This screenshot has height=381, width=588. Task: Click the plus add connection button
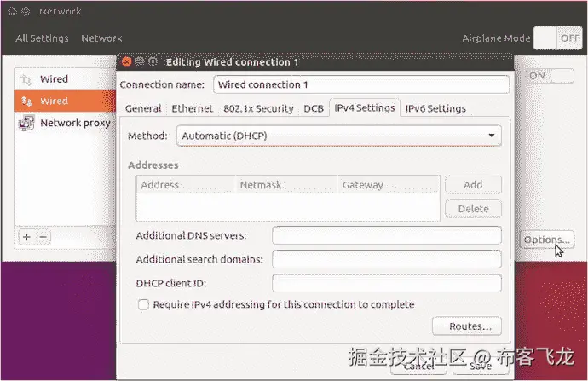point(26,237)
